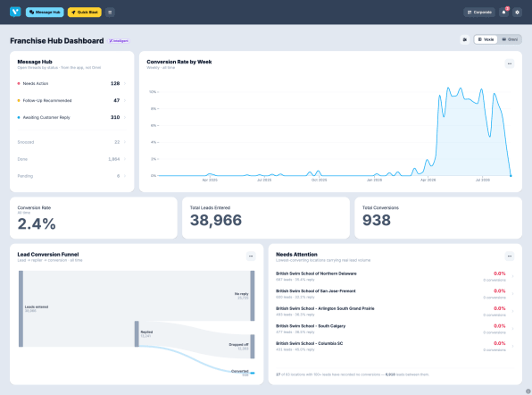Click the V logo in header
The width and height of the screenshot is (532, 395).
(x=15, y=12)
